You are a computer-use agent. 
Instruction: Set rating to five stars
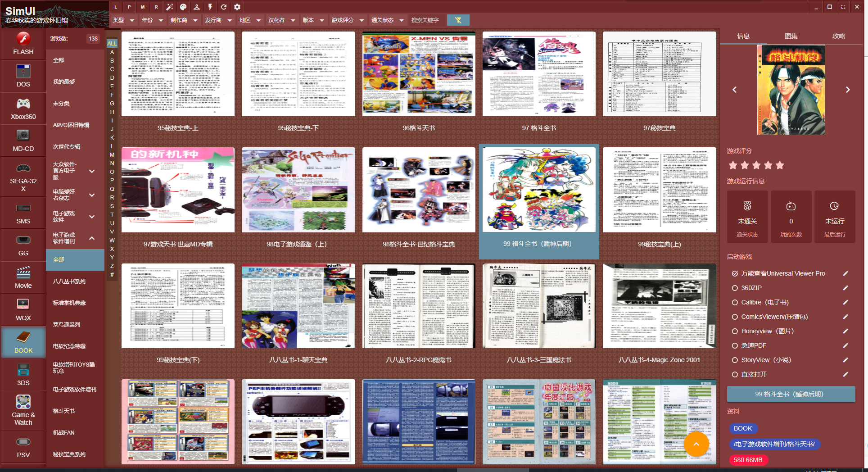(780, 165)
